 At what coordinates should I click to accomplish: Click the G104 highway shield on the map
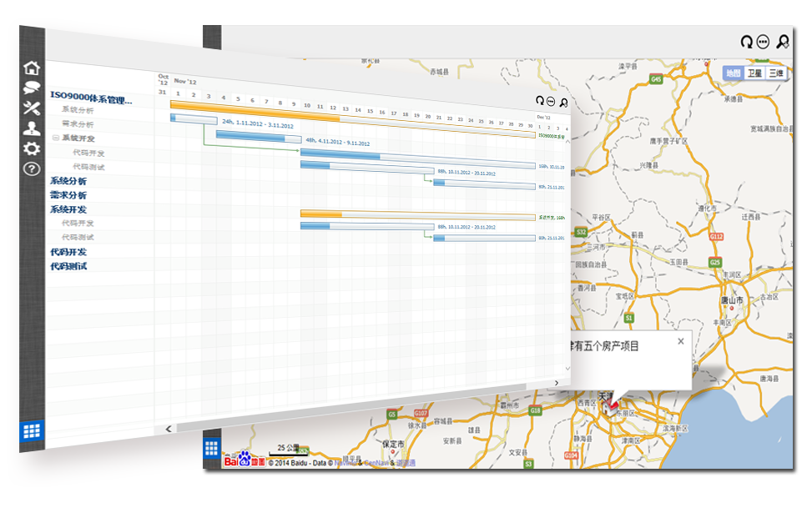pos(571,455)
